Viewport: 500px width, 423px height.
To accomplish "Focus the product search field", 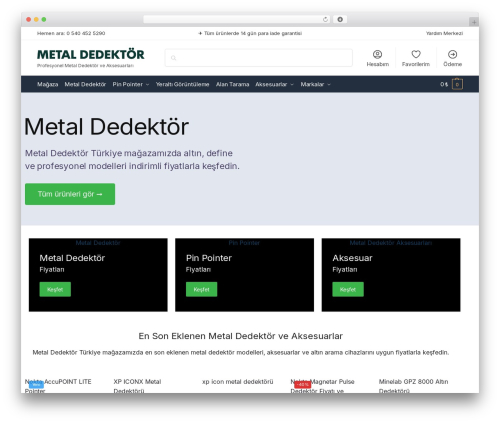I will tap(259, 58).
